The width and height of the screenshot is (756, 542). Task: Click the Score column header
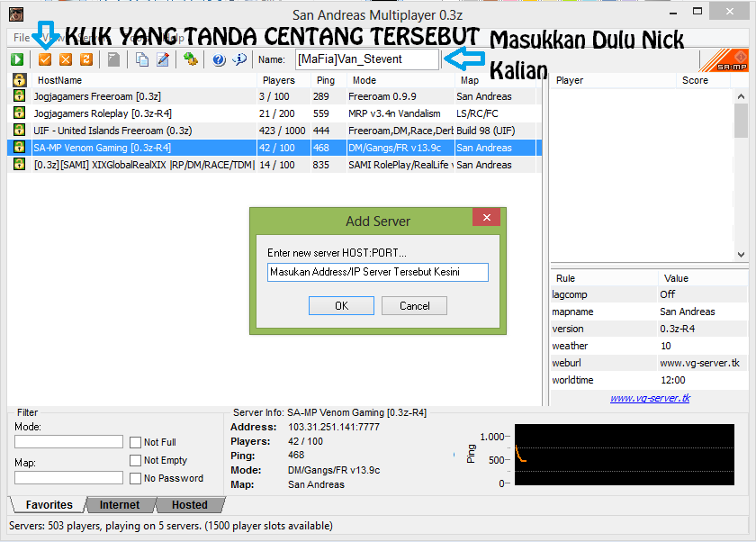tap(704, 80)
